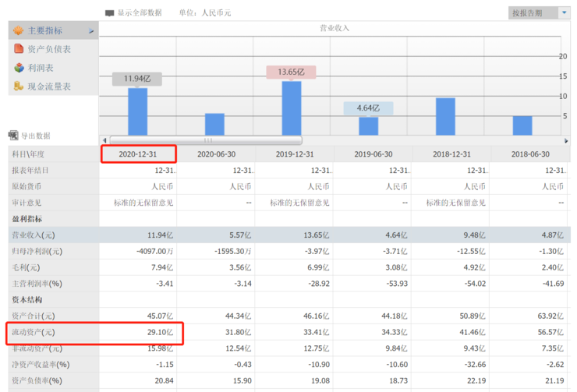Open the 资产负债表 tab

click(x=49, y=49)
